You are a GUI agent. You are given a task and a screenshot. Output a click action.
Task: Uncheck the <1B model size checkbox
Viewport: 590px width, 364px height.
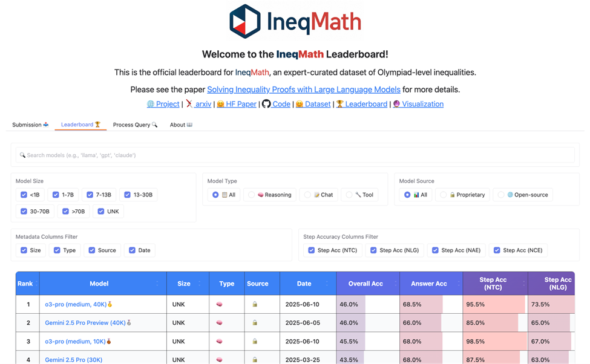click(24, 195)
